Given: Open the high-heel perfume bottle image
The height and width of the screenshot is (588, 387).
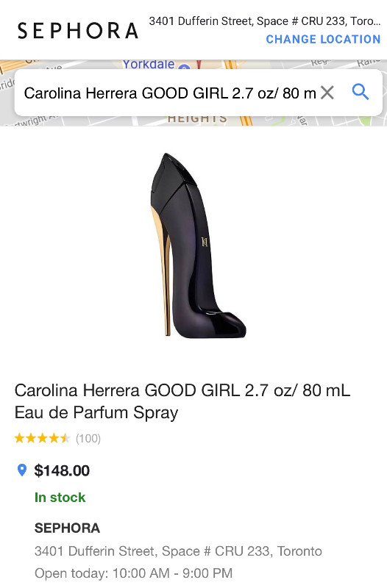Looking at the screenshot, I should point(198,245).
